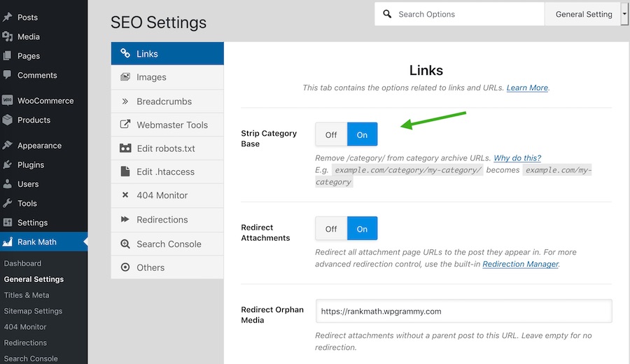Switch Redirect Attachments to Off
This screenshot has height=364, width=630.
pos(331,229)
